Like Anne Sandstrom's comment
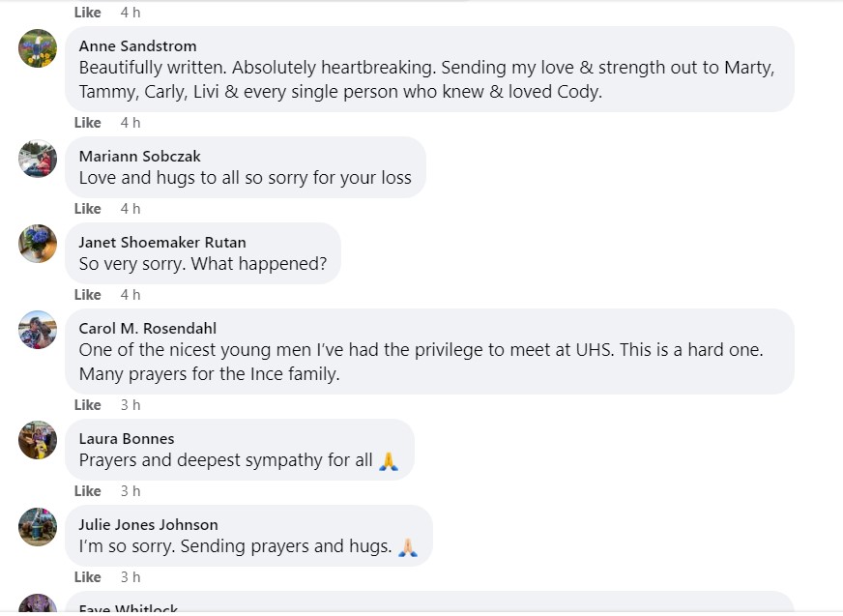Viewport: 843px width, 616px height. (88, 123)
